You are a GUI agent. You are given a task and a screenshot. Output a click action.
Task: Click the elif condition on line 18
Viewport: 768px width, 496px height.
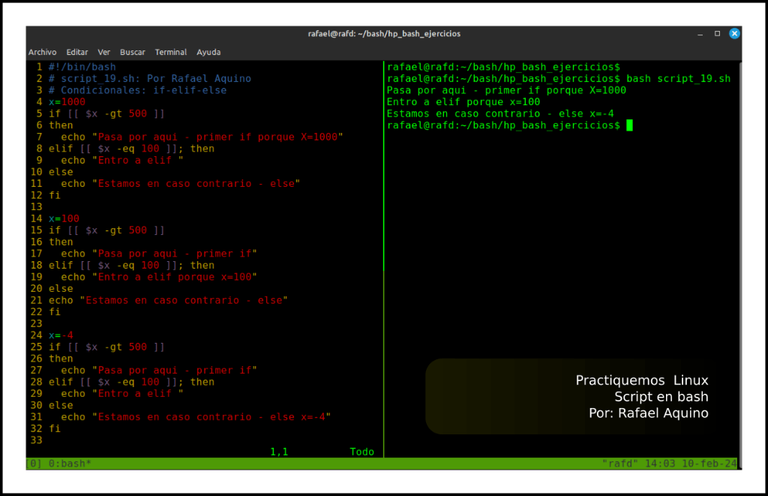(x=131, y=265)
